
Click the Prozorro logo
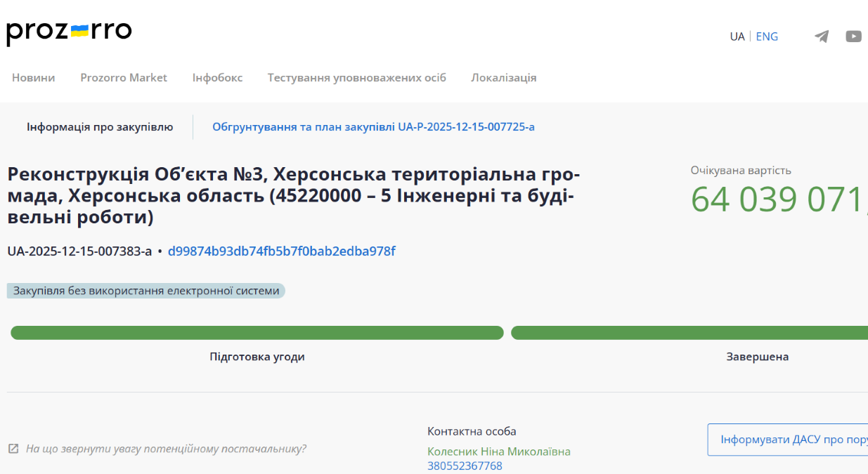tap(69, 32)
